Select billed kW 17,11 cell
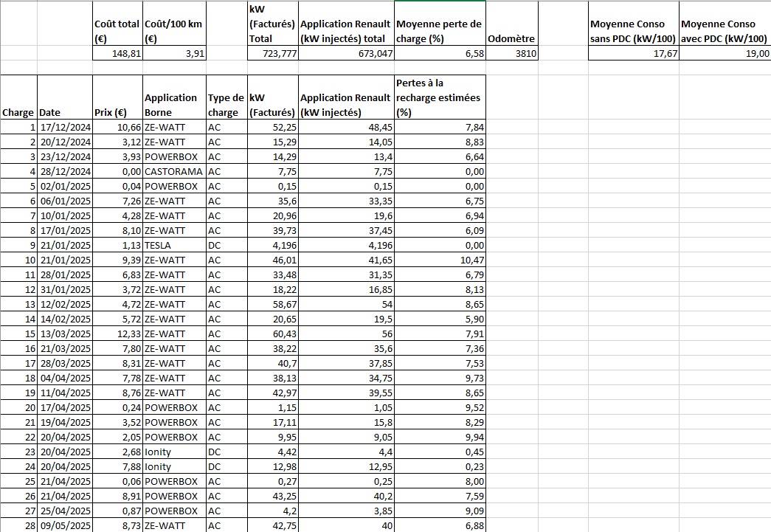Image resolution: width=771 pixels, height=532 pixels. [x=273, y=422]
